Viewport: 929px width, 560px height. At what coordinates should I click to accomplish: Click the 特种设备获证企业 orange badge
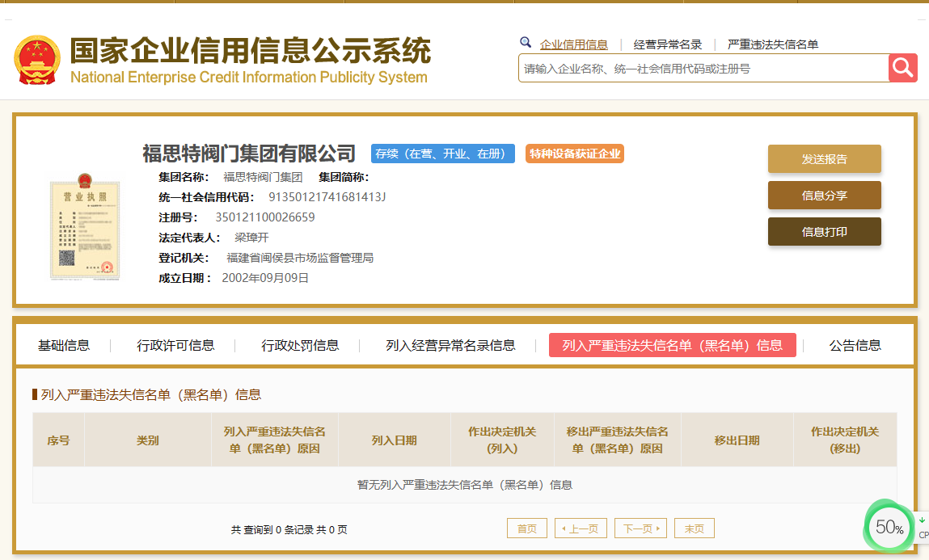[x=575, y=154]
